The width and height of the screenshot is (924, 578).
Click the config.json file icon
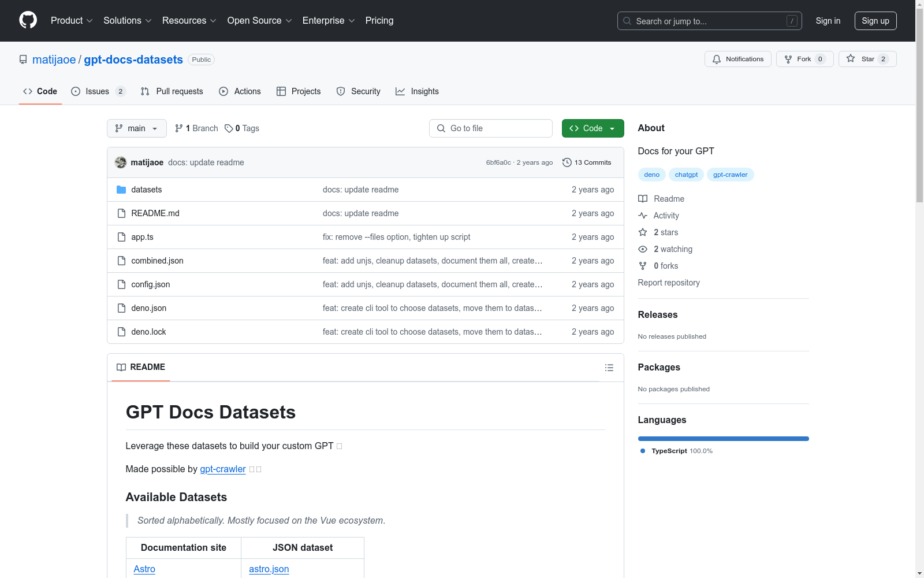coord(121,284)
